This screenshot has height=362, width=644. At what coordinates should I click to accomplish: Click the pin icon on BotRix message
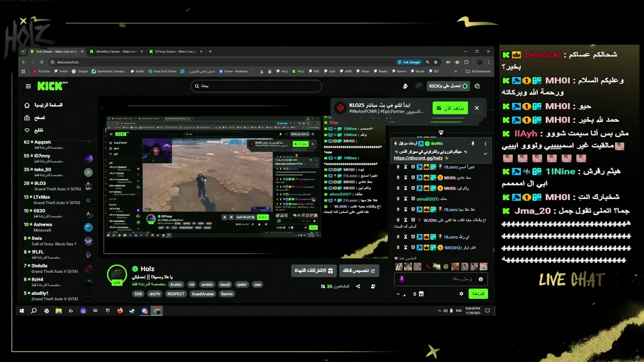[472, 144]
